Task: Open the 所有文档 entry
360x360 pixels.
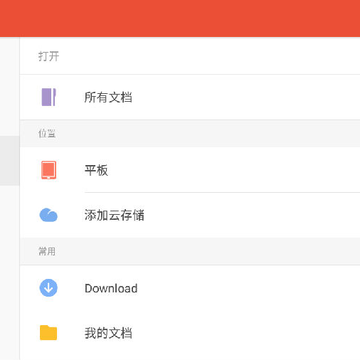Action: tap(190, 97)
